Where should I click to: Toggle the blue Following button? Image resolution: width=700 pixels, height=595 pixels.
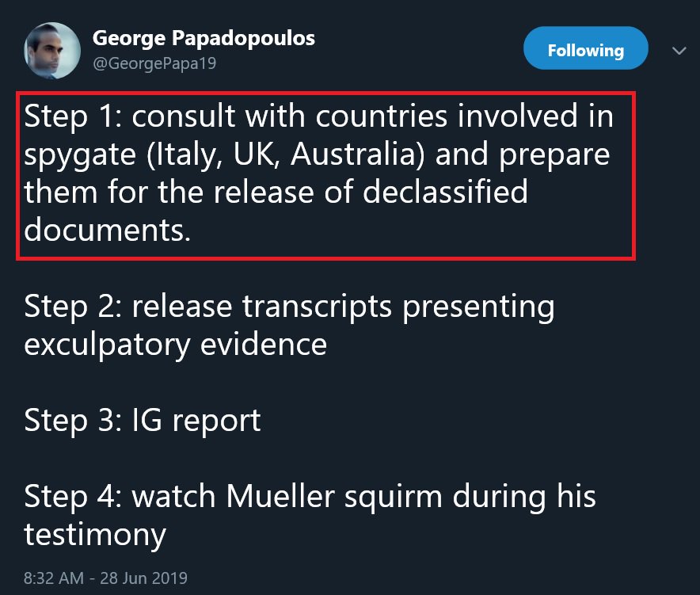(x=585, y=51)
